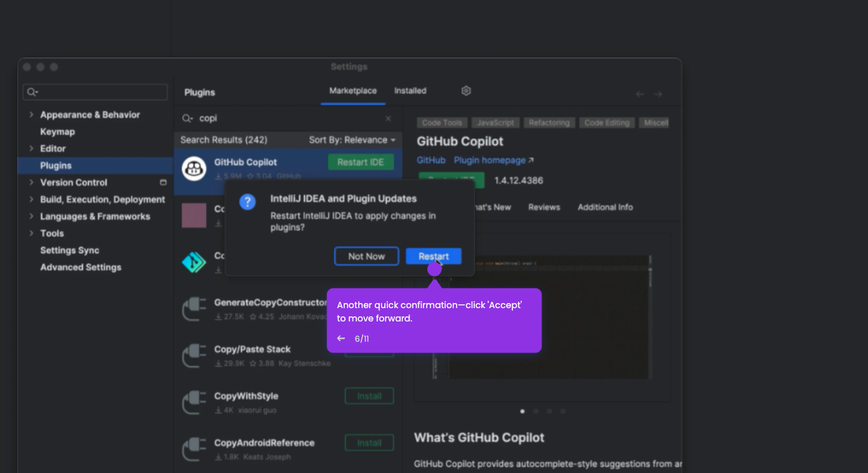The height and width of the screenshot is (473, 868).
Task: Click the JavaScript tag
Action: (496, 123)
